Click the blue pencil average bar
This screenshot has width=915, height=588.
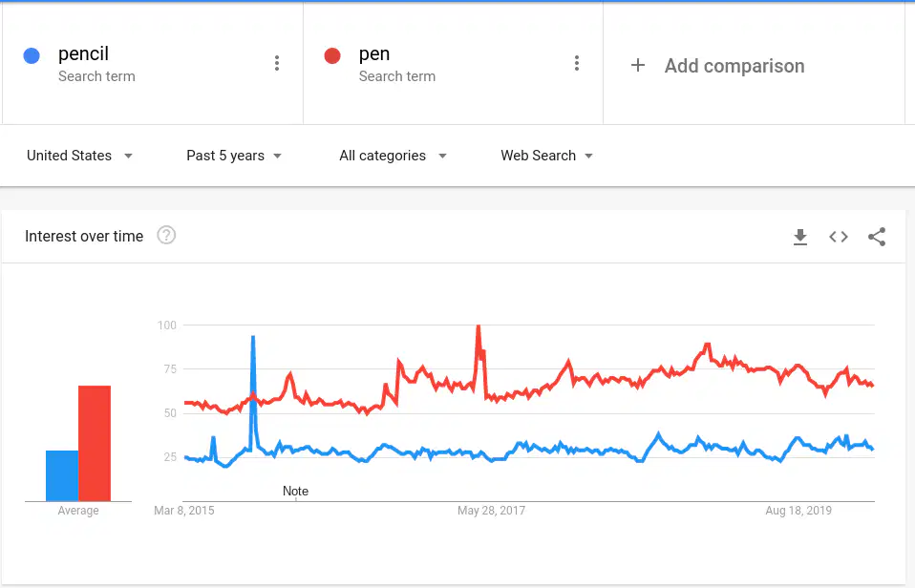(x=62, y=475)
